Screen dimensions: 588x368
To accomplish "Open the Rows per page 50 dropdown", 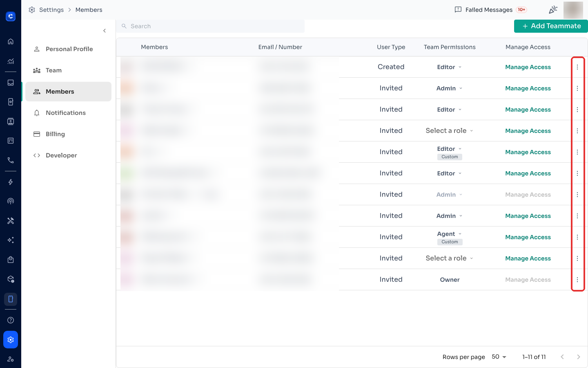I will pyautogui.click(x=499, y=357).
